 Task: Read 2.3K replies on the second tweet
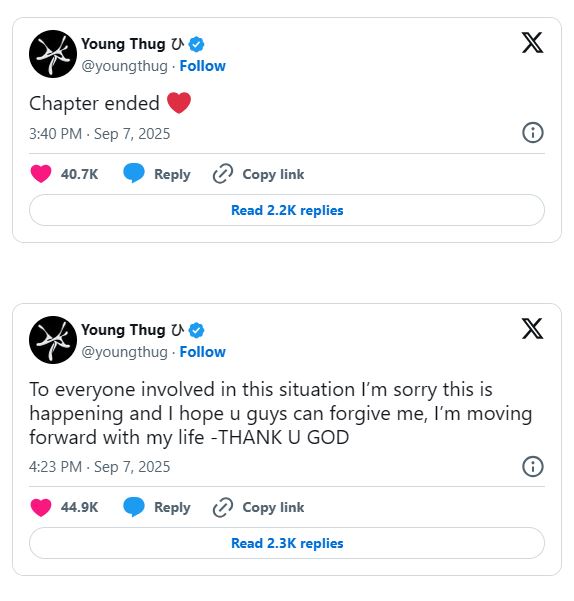click(x=287, y=543)
